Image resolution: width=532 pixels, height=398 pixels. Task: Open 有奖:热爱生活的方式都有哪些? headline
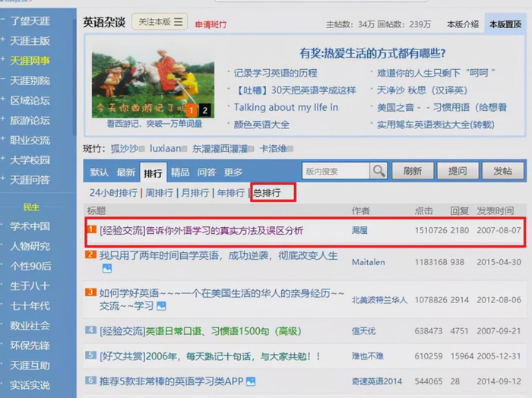372,53
